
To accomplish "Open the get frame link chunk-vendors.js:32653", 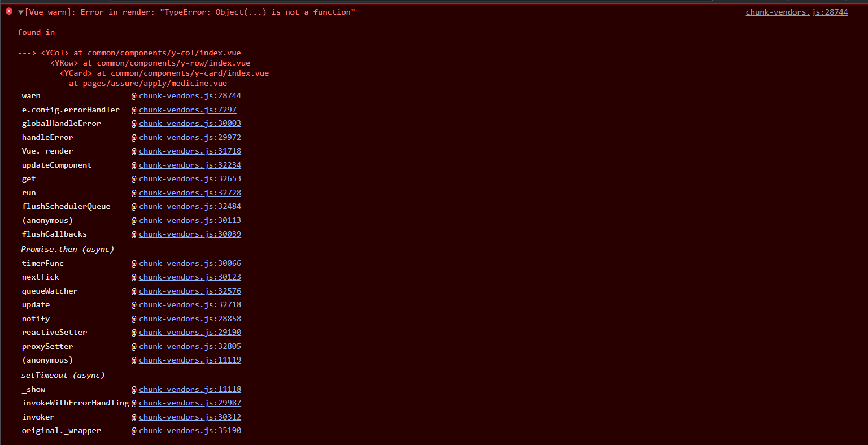I will click(190, 178).
